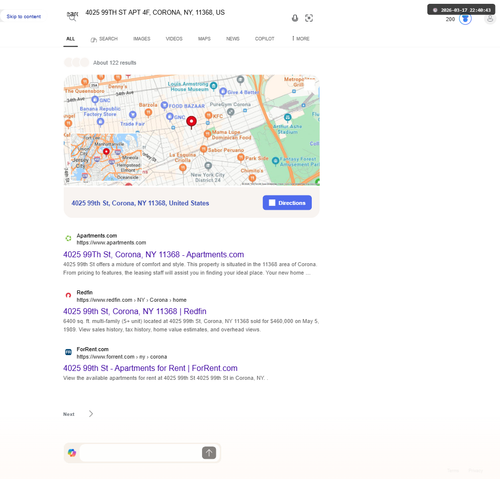Send message with up-arrow button
This screenshot has width=500, height=479.
(x=209, y=453)
